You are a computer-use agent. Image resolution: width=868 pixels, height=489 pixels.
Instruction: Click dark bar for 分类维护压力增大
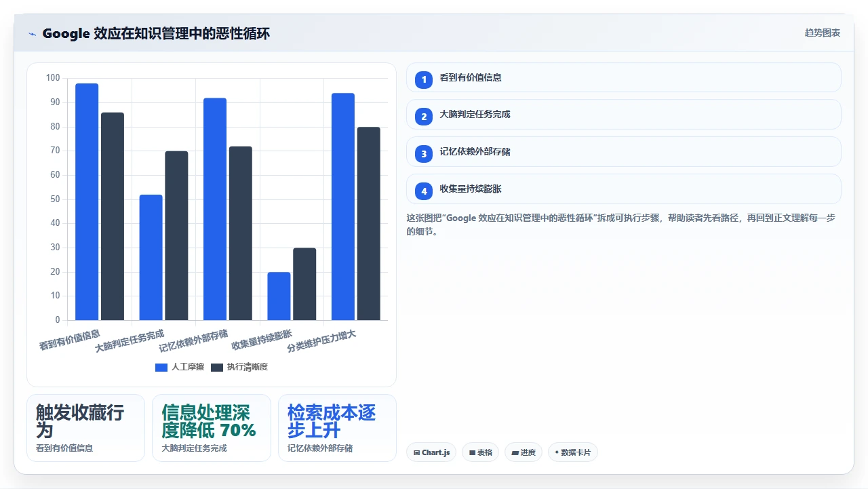[x=369, y=224]
